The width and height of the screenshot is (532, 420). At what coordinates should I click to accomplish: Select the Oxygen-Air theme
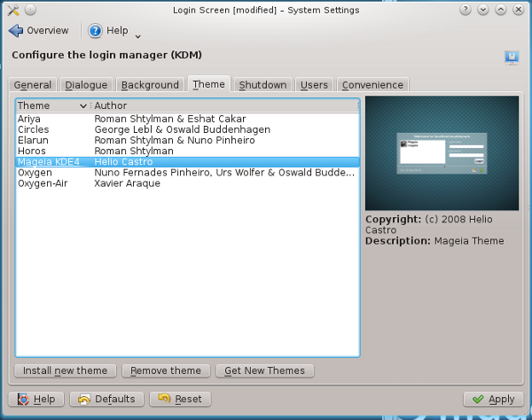pos(188,183)
